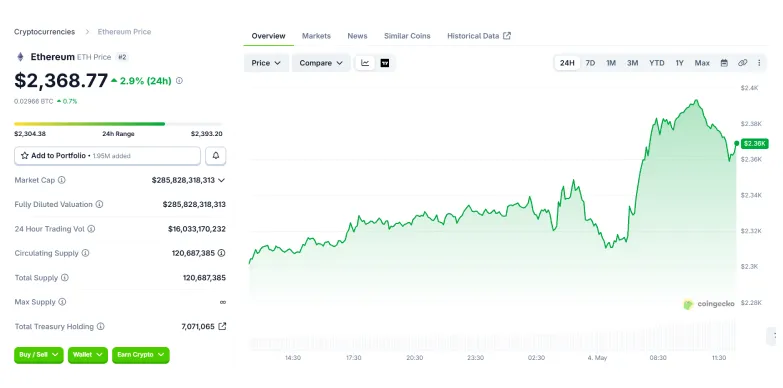Show Market Cap info tooltip icon
Image resolution: width=783 pixels, height=388 pixels.
coord(61,180)
